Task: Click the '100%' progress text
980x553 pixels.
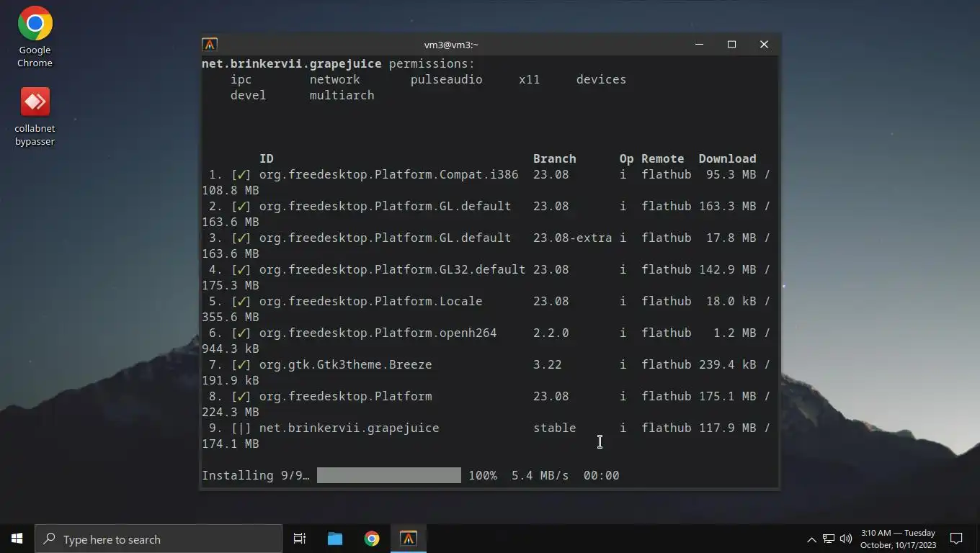Action: click(x=483, y=475)
